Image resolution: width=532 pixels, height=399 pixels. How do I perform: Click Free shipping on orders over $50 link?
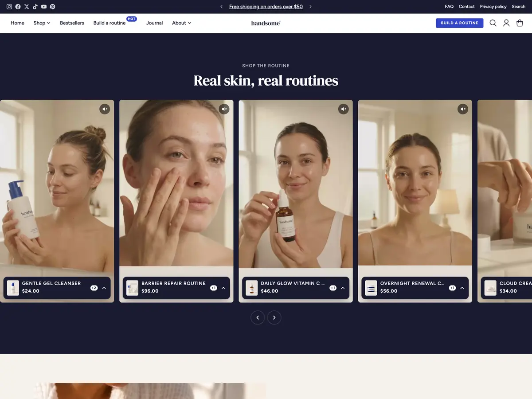[x=266, y=7]
